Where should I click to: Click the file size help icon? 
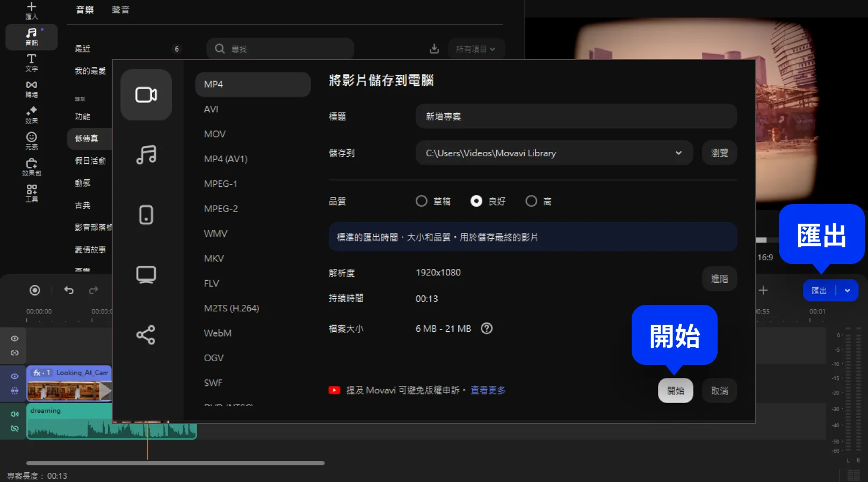point(487,328)
